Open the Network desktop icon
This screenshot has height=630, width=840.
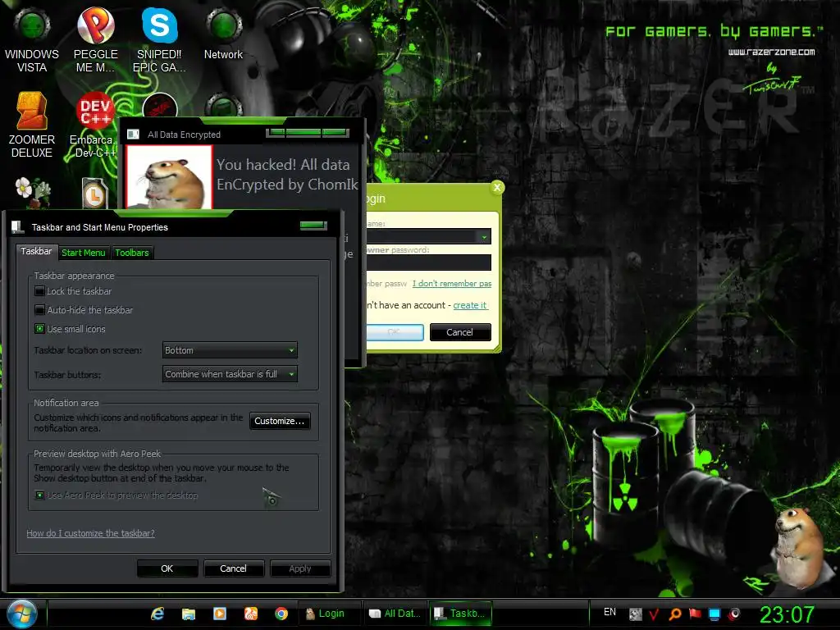(223, 34)
